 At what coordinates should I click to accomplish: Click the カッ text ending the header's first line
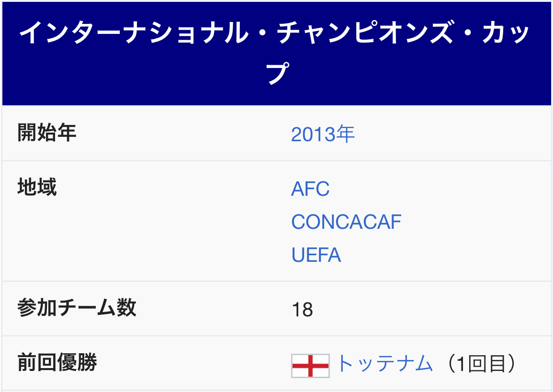[506, 33]
